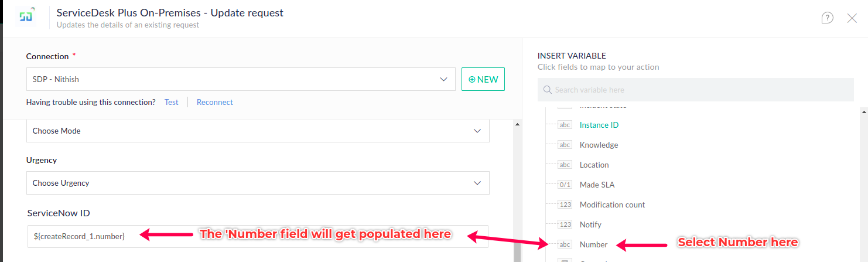Viewport: 868px width, 262px height.
Task: Expand the Choose Urgency dropdown
Action: tap(258, 183)
